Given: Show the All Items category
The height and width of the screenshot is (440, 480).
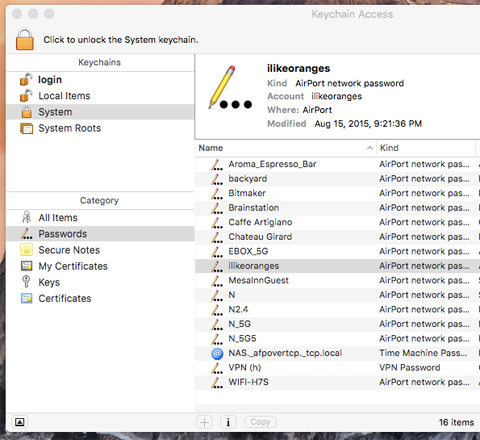Looking at the screenshot, I should tap(100, 218).
